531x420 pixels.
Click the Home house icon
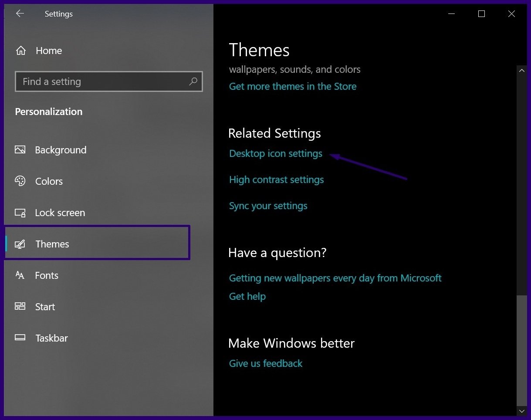click(20, 51)
